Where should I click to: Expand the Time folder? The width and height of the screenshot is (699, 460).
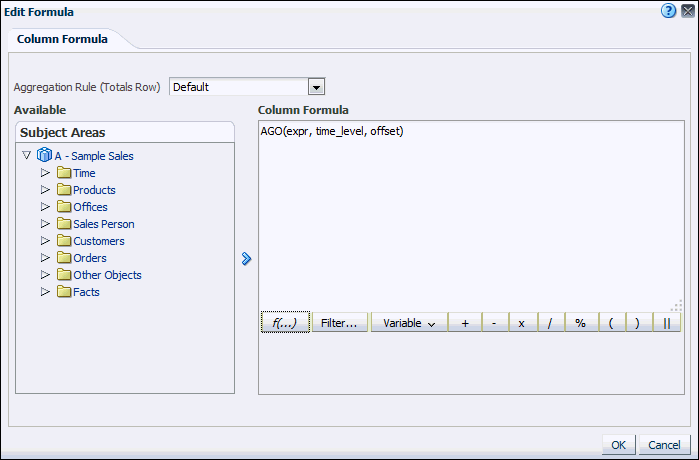click(45, 172)
